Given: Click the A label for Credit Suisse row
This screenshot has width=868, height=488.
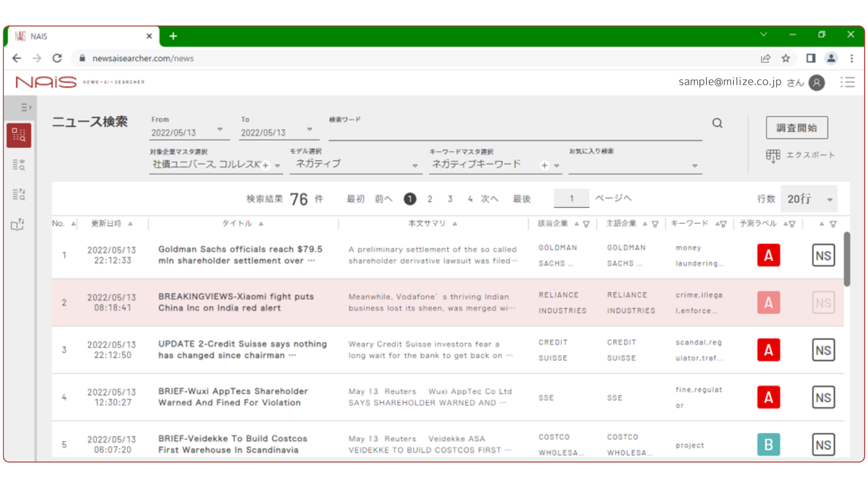Looking at the screenshot, I should pyautogui.click(x=769, y=350).
